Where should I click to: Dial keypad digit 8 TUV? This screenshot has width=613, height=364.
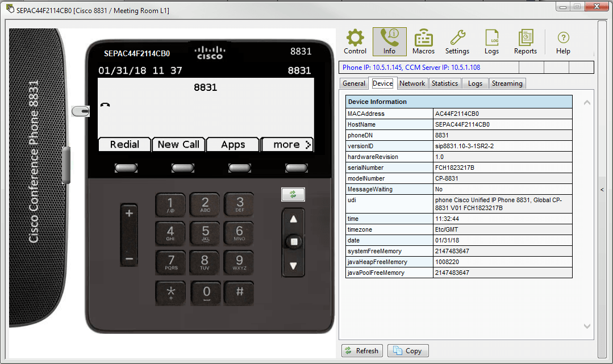(205, 263)
